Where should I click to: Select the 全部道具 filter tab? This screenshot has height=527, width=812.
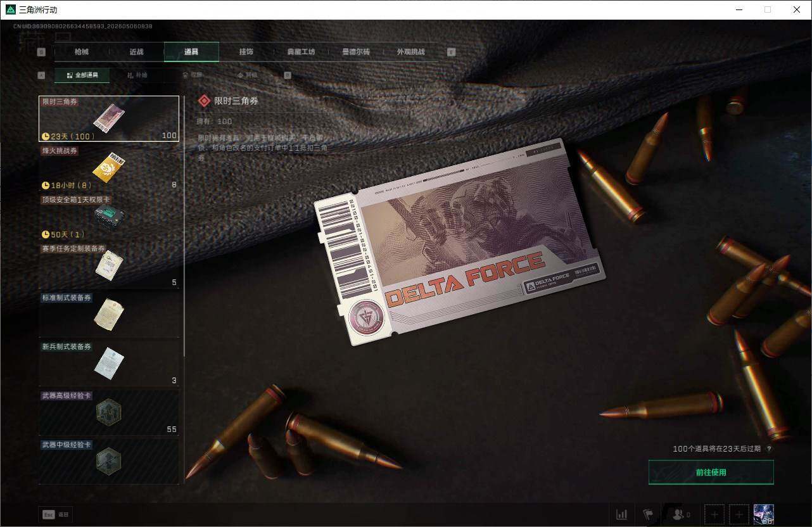pos(82,75)
